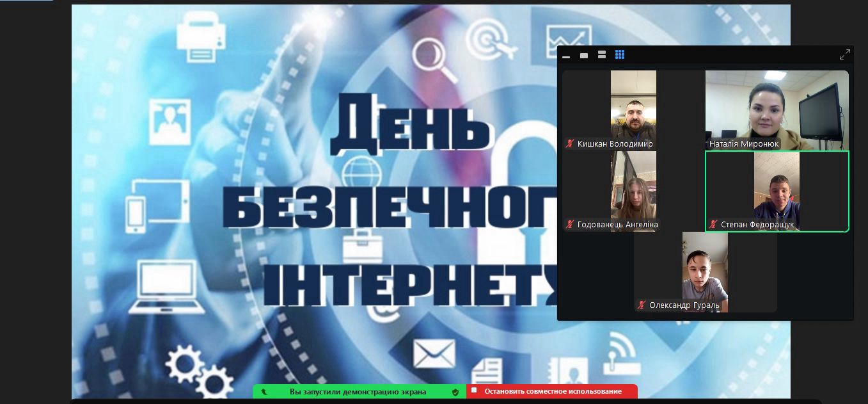Viewport: 868px width, 404px height.
Task: Select Годованець Ангеліна video tile
Action: point(633,191)
